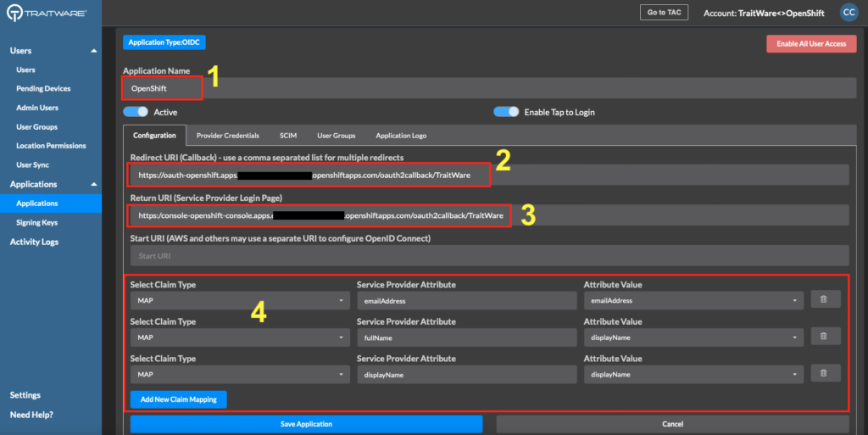This screenshot has height=435, width=868.
Task: Open Attribute Value dropdown showing emailAddress
Action: (693, 300)
